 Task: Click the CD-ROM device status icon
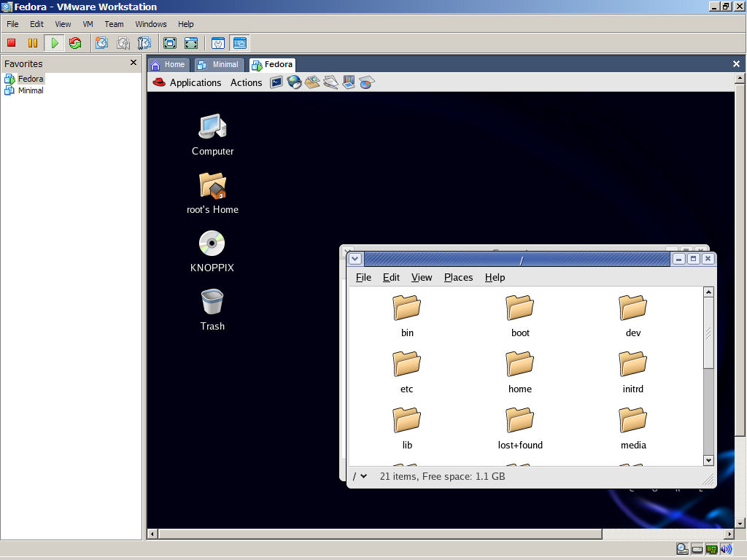tap(683, 549)
